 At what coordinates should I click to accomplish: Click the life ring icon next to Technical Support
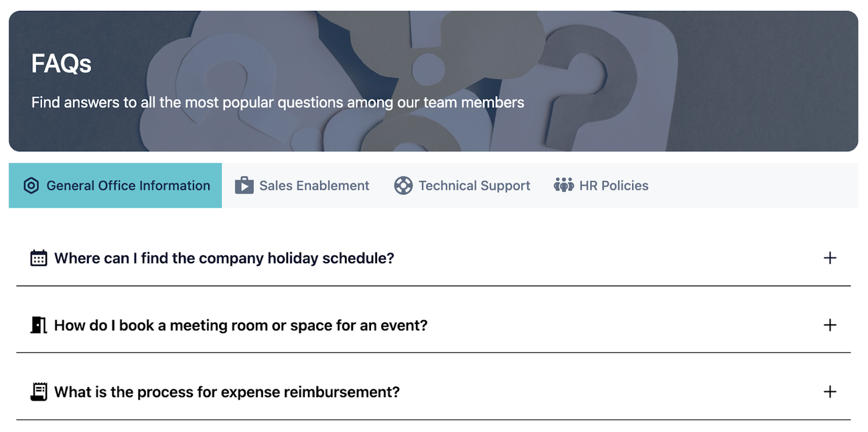(x=403, y=186)
